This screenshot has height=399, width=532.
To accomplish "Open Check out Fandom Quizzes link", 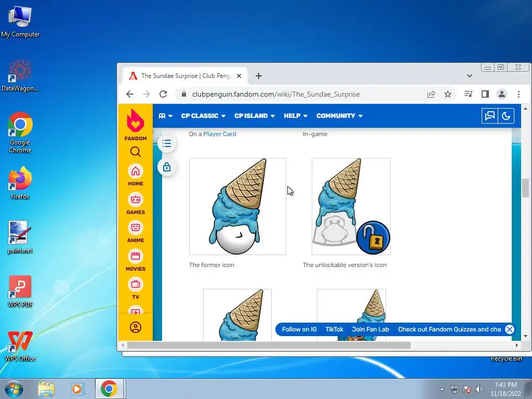I will pyautogui.click(x=449, y=329).
